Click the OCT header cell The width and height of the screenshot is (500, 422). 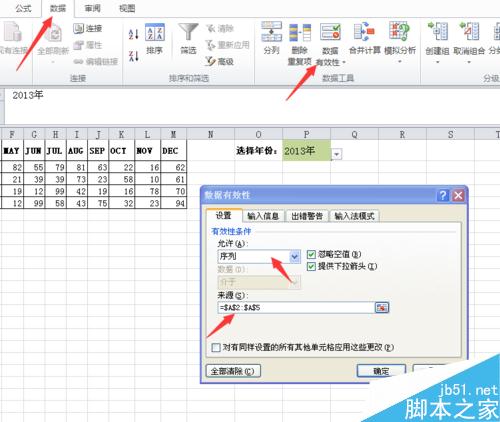(122, 151)
